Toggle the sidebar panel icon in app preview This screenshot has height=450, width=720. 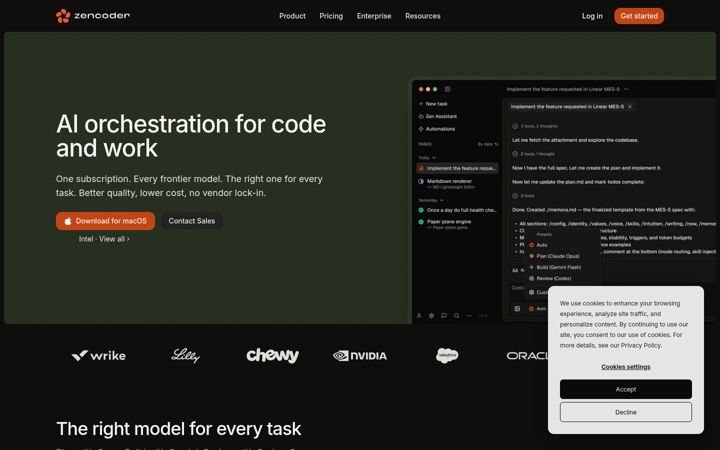(x=447, y=89)
